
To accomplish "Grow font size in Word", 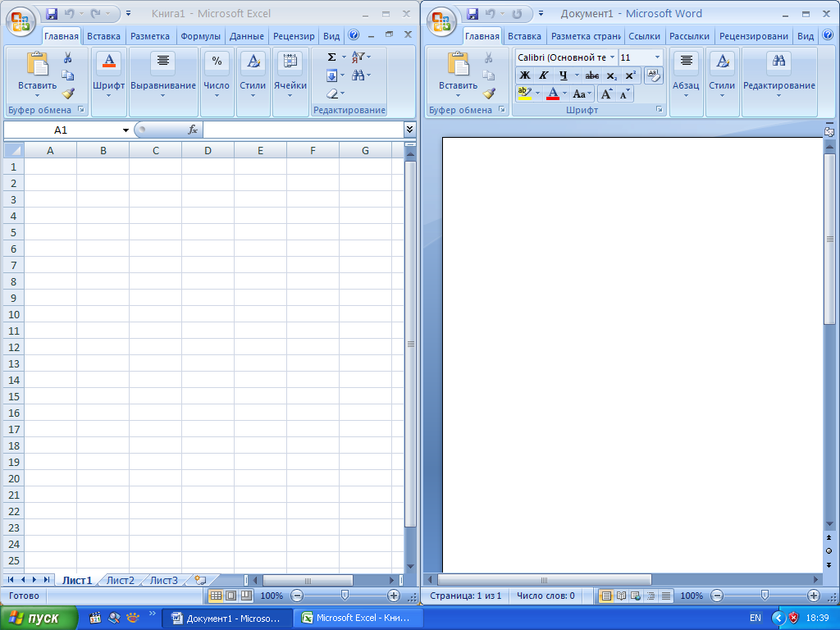I will 606,94.
